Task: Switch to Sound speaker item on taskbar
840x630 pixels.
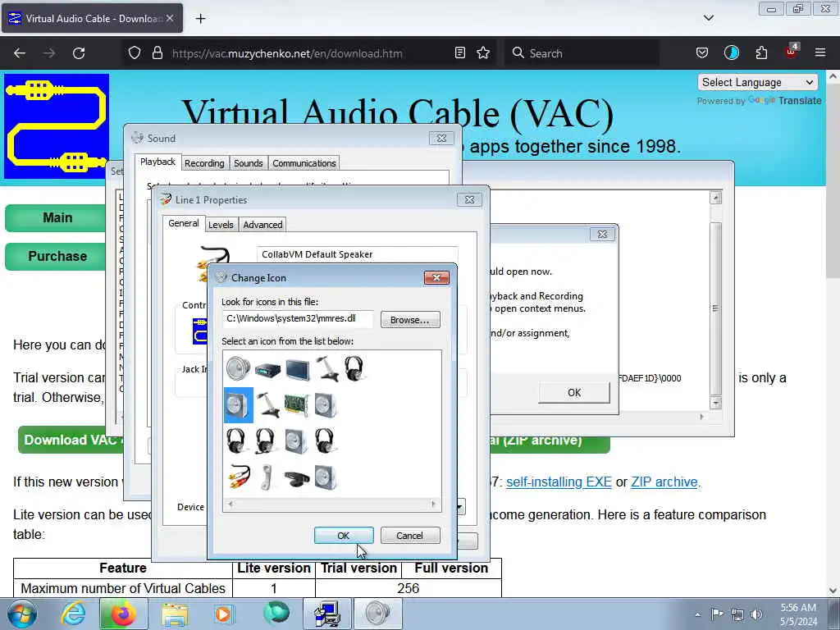Action: pyautogui.click(x=377, y=614)
